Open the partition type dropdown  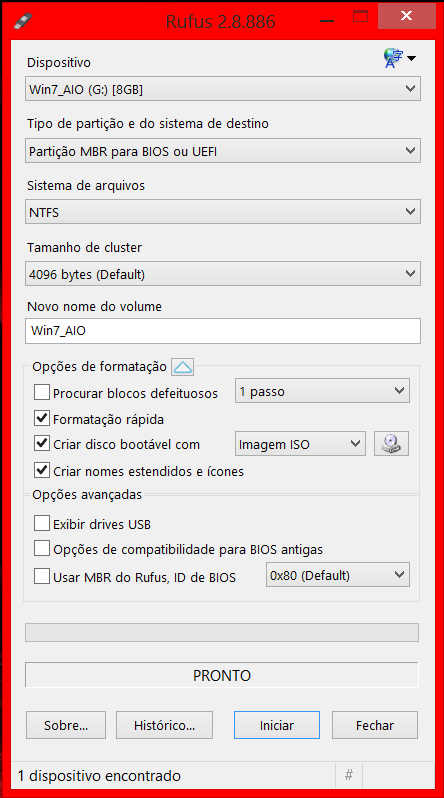coord(223,151)
